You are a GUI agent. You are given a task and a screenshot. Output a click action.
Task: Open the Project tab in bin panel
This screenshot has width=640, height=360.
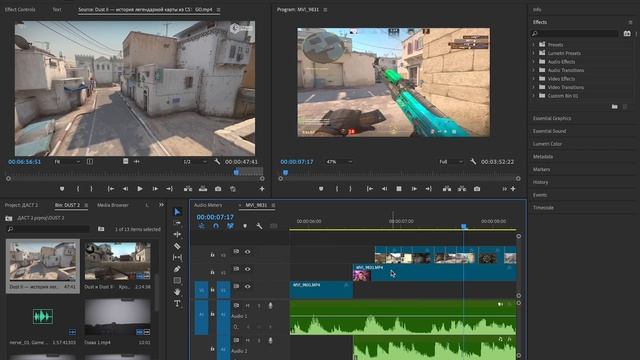(x=21, y=205)
